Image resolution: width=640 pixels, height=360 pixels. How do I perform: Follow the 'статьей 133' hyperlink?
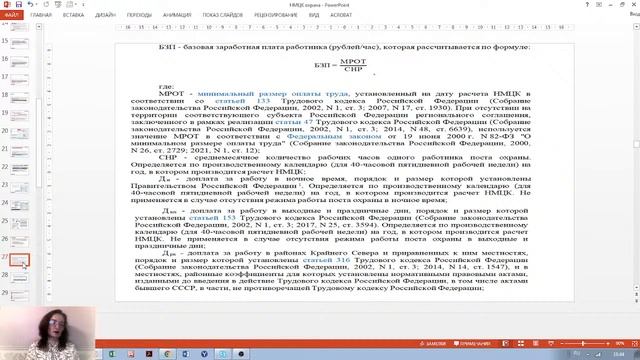(242, 101)
